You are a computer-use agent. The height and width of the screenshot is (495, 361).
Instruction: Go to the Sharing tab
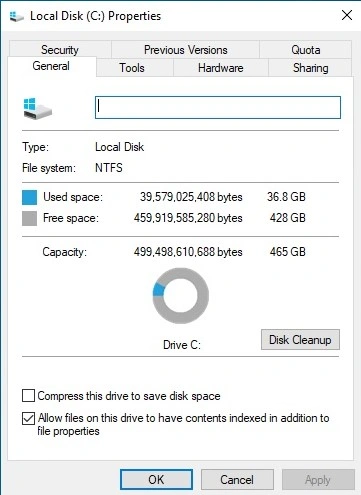[x=310, y=68]
